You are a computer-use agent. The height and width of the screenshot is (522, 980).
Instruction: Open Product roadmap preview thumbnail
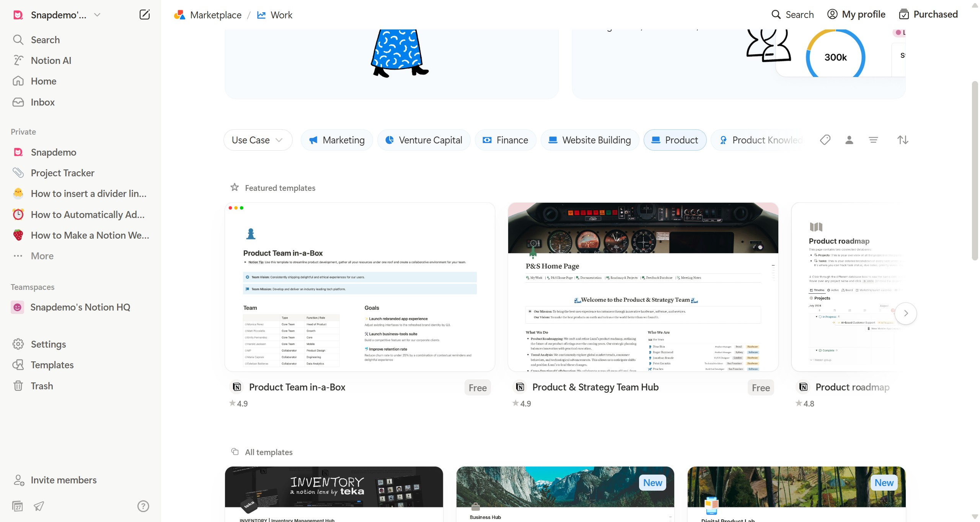tap(848, 287)
